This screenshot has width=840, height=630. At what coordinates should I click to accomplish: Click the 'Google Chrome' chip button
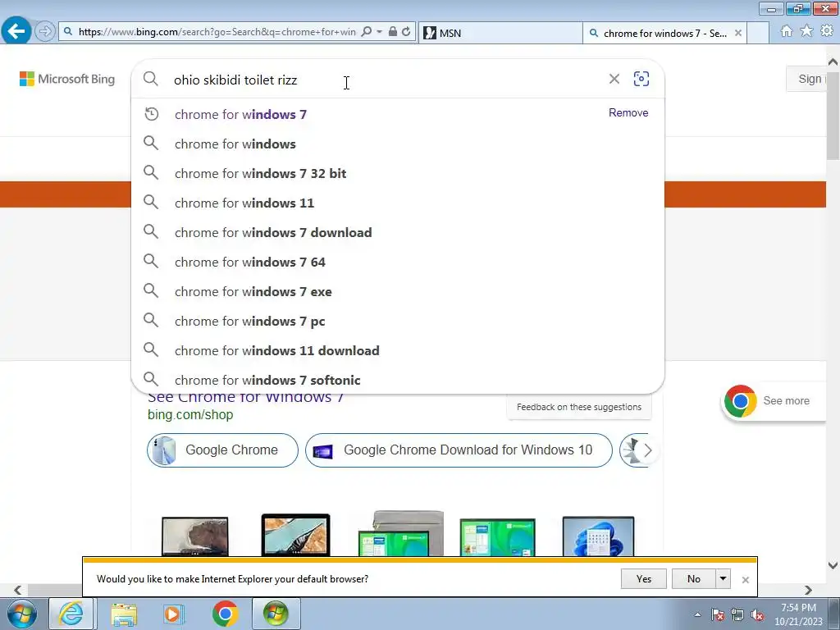[222, 450]
